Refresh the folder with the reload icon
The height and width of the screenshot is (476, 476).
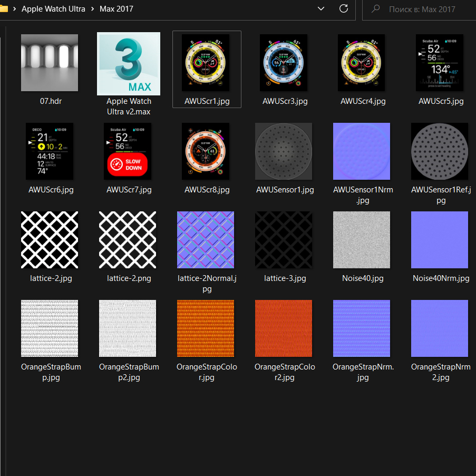click(343, 8)
